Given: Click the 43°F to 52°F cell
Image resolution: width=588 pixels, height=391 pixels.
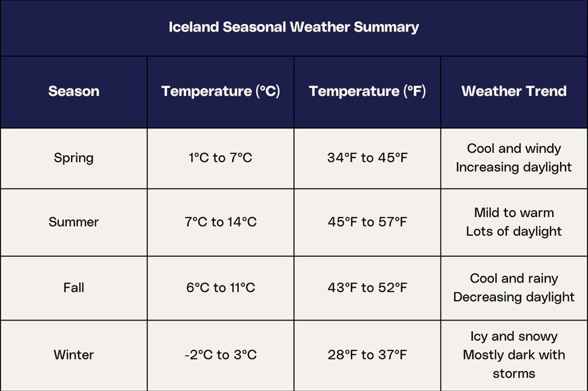Looking at the screenshot, I should pos(367,287).
